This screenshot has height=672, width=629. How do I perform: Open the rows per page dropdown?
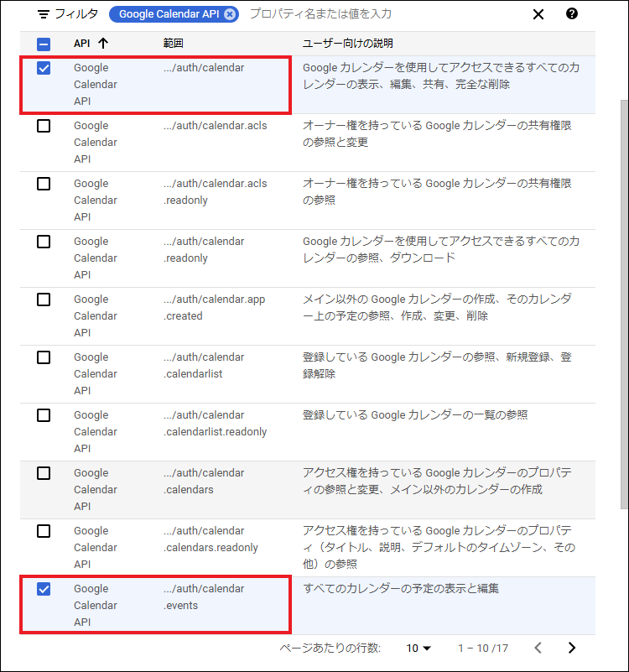point(418,648)
